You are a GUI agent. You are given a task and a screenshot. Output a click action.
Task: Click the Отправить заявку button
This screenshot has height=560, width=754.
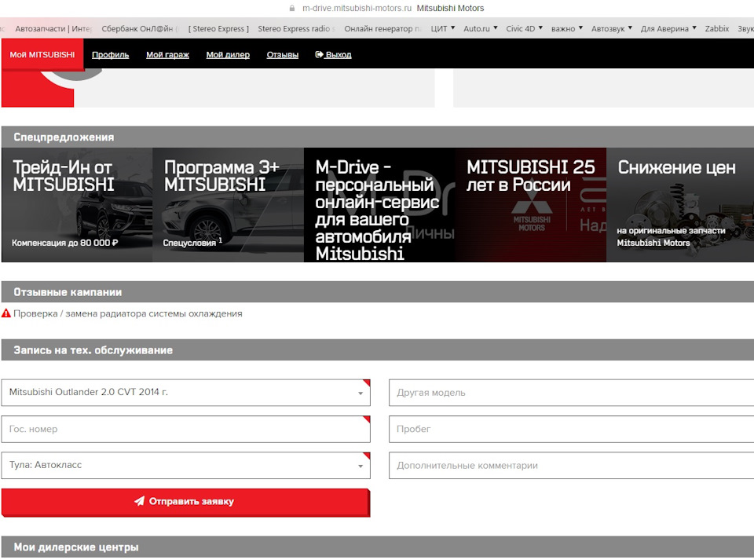[x=185, y=502]
